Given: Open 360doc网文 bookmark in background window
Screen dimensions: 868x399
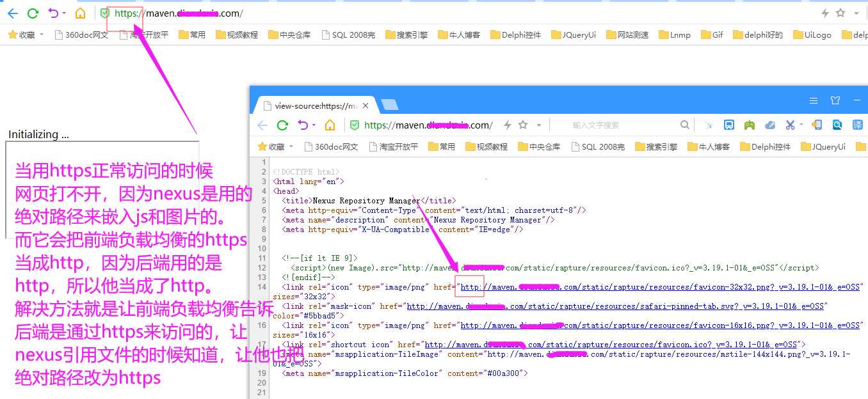Looking at the screenshot, I should pyautogui.click(x=81, y=35).
